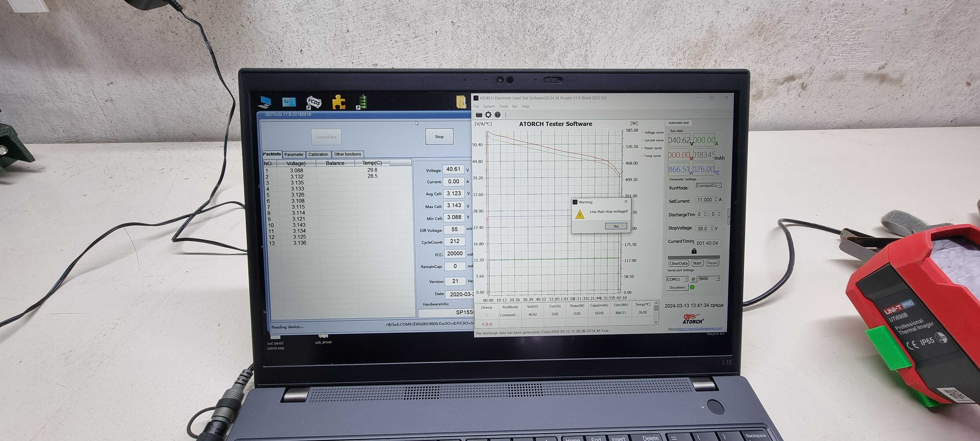Click data table vertical scrollbar
This screenshot has height=441, width=980.
pyautogui.click(x=656, y=313)
